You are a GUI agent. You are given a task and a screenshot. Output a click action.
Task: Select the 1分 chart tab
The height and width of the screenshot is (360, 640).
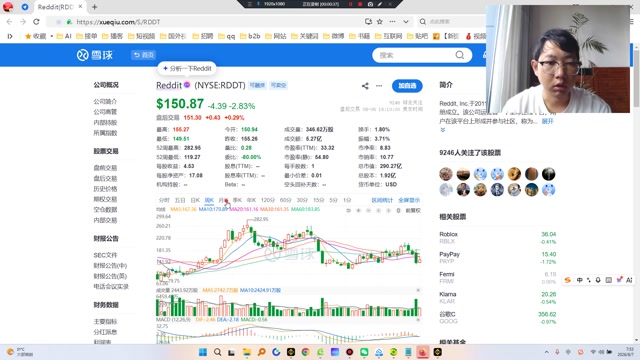click(x=347, y=200)
